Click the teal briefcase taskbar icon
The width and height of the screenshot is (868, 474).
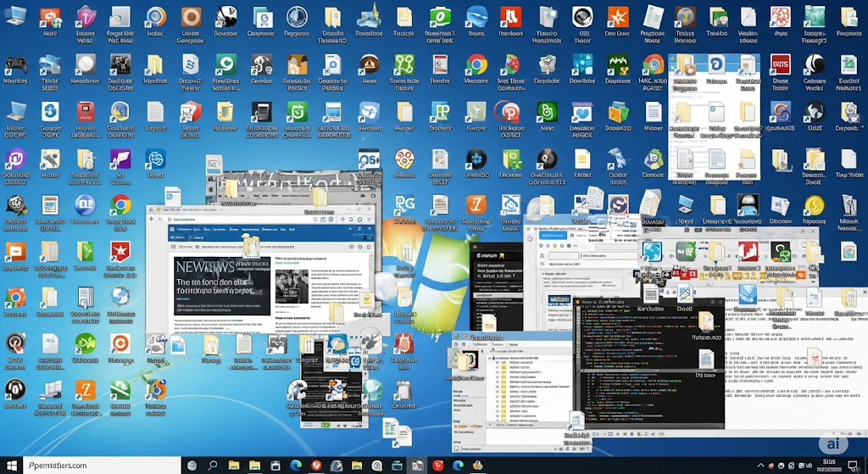[397, 466]
